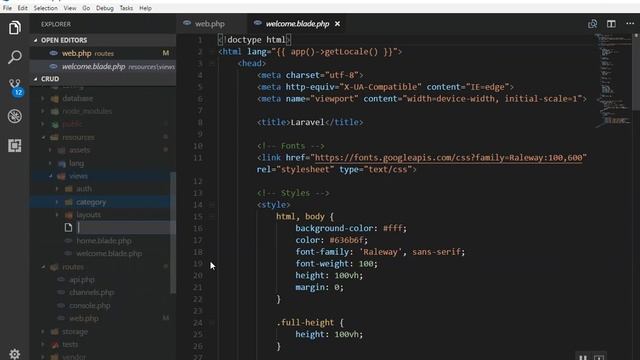Open channels.php in routes folder
The image size is (640, 360).
(91, 292)
